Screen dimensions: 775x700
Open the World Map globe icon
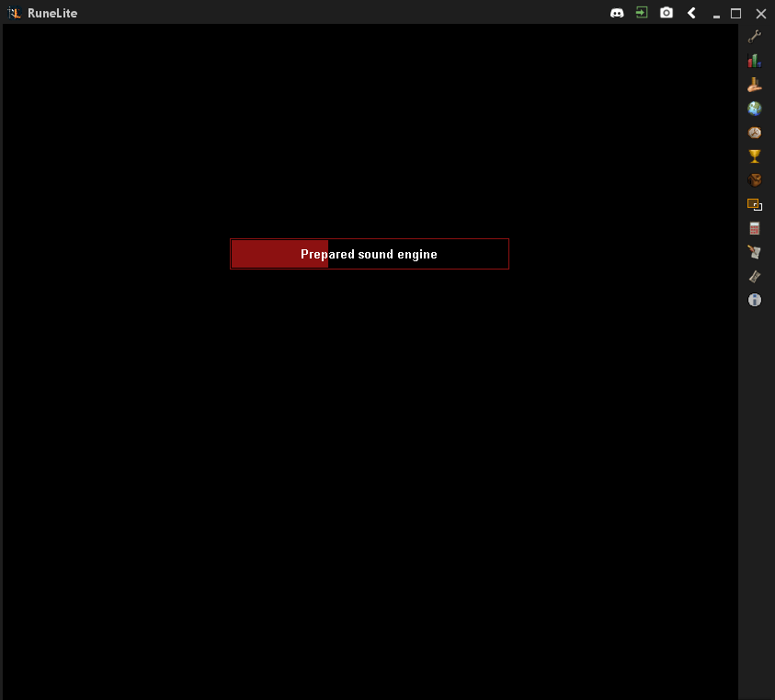[x=754, y=108]
